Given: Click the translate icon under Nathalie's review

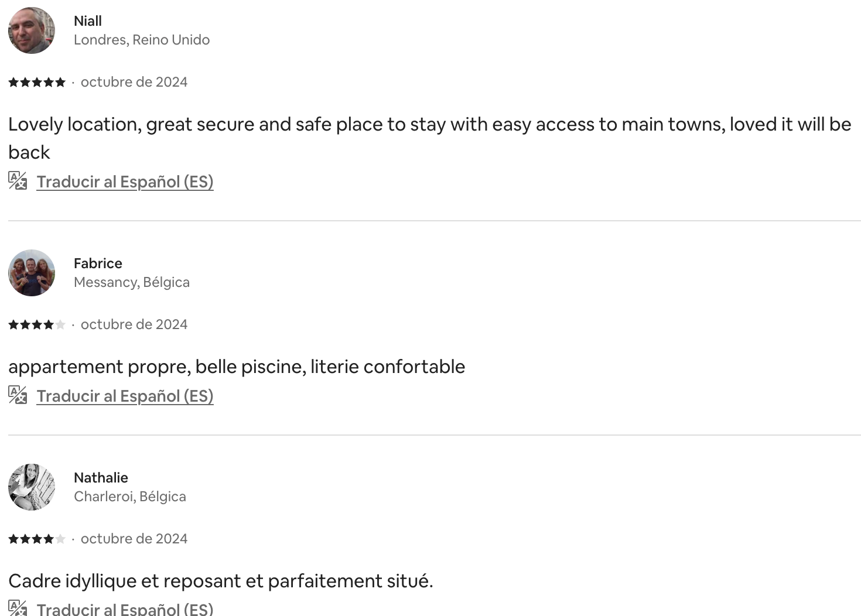Looking at the screenshot, I should tap(18, 608).
